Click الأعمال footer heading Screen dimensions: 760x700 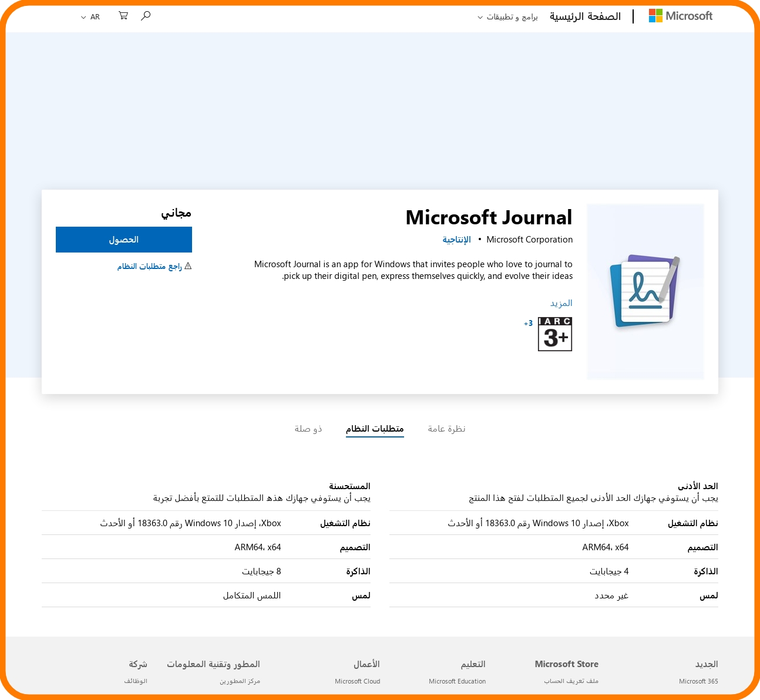coord(366,664)
